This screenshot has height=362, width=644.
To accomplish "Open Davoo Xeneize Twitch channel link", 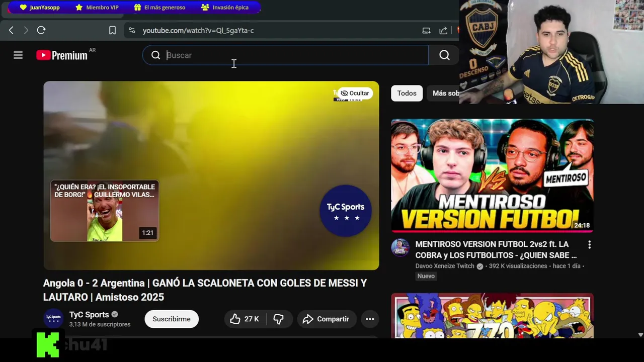I will [x=445, y=266].
